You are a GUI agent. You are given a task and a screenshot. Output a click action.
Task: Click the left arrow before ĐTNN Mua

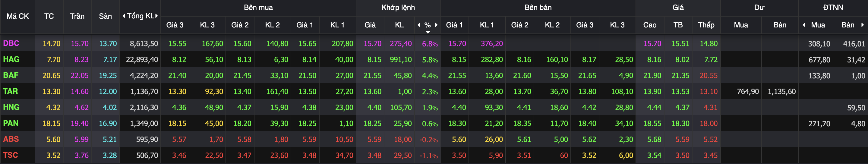(x=804, y=25)
